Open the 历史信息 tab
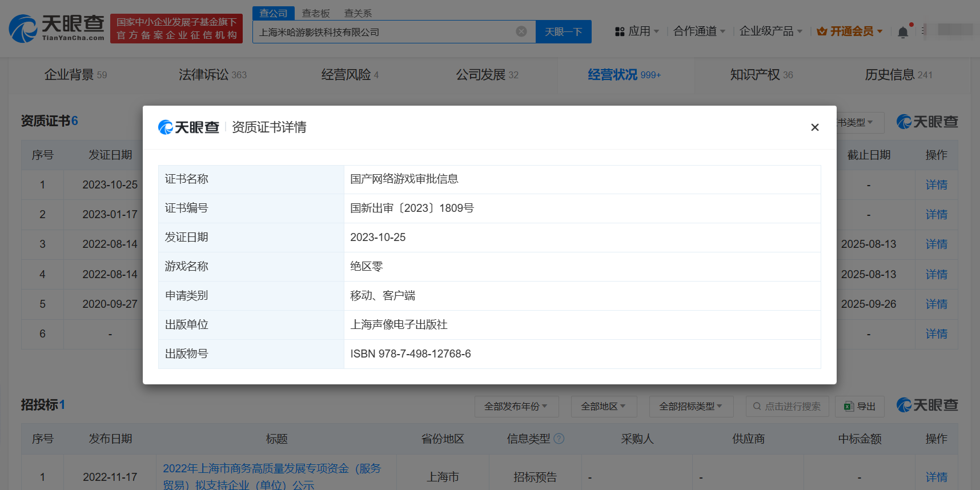This screenshot has width=980, height=490. pyautogui.click(x=899, y=75)
